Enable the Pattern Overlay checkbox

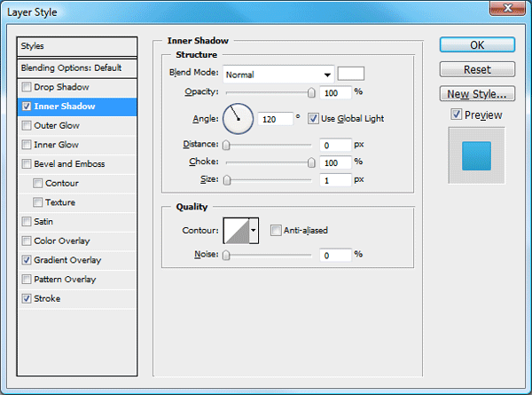point(27,280)
